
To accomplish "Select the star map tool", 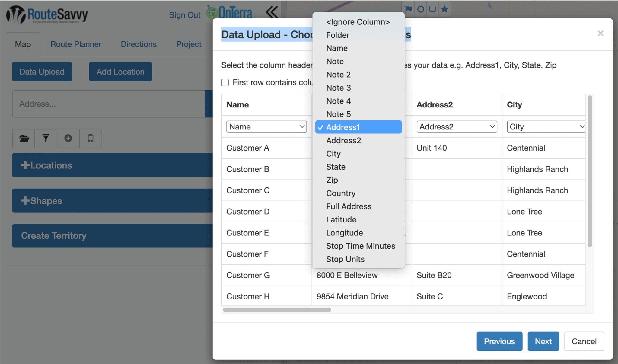I will (444, 9).
